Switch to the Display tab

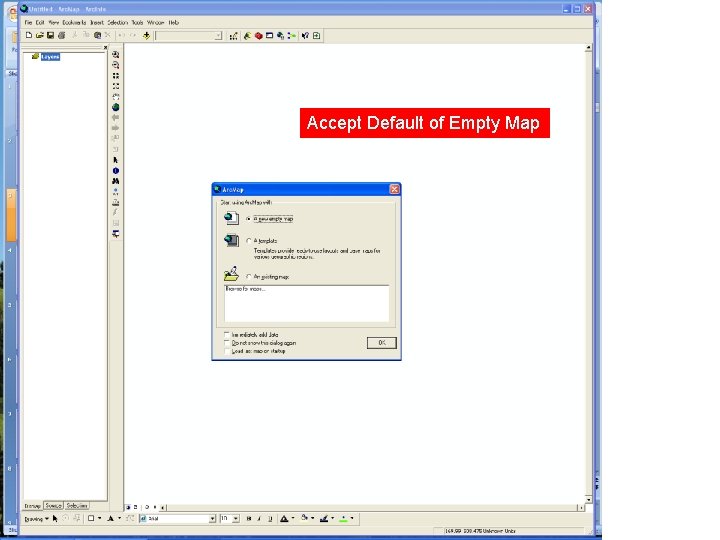coord(33,506)
